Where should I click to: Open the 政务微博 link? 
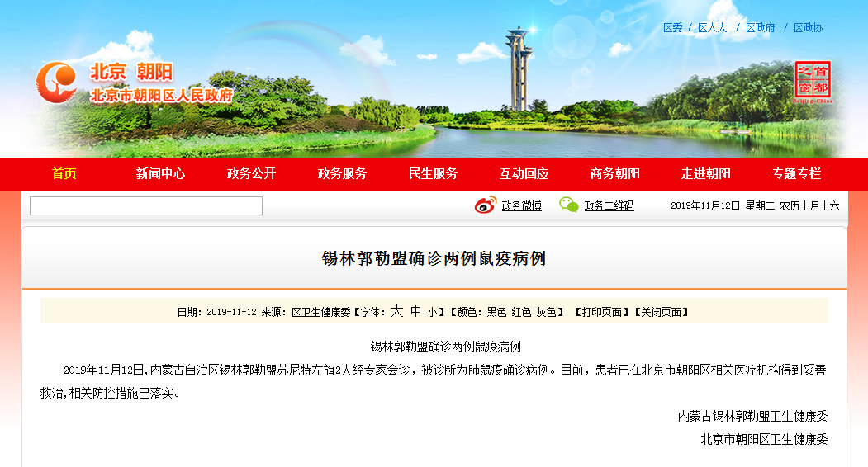pos(521,205)
